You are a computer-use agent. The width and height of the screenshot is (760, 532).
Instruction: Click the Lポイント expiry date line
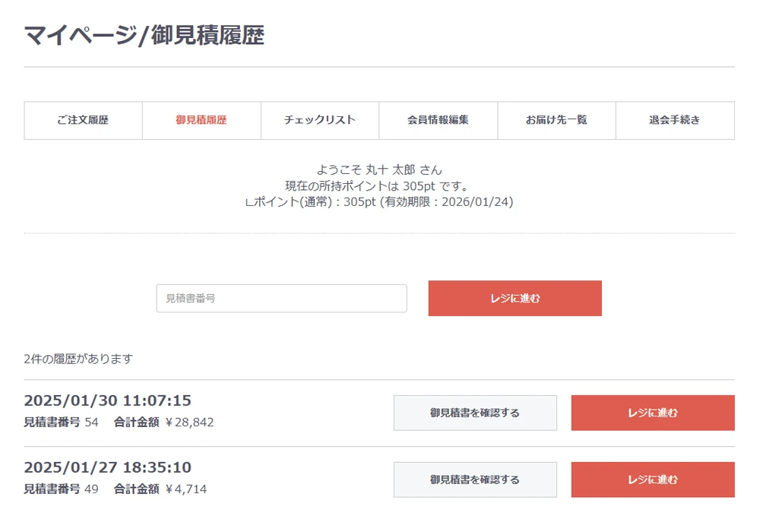click(379, 202)
